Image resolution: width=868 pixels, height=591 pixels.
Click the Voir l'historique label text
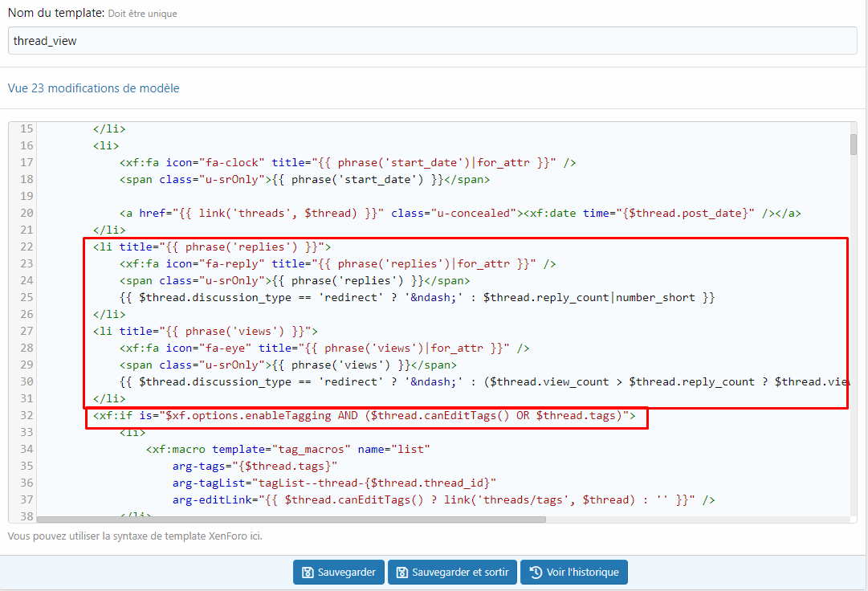pyautogui.click(x=582, y=573)
